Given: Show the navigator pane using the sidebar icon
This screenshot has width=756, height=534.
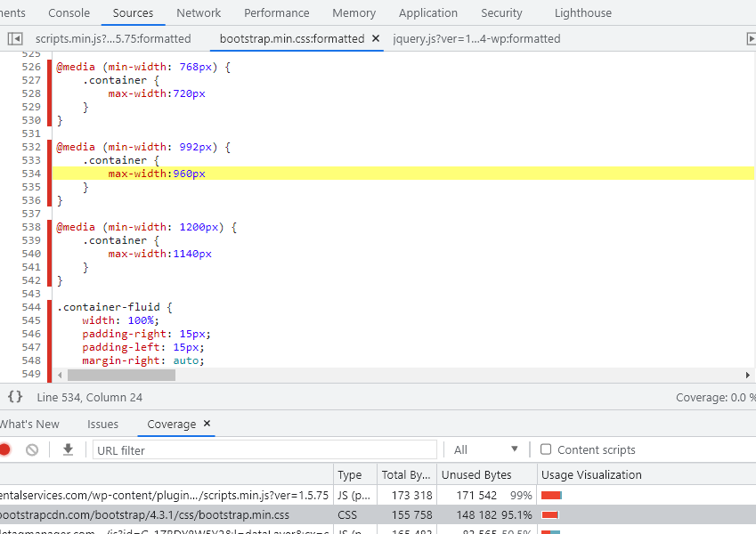Looking at the screenshot, I should (x=15, y=38).
